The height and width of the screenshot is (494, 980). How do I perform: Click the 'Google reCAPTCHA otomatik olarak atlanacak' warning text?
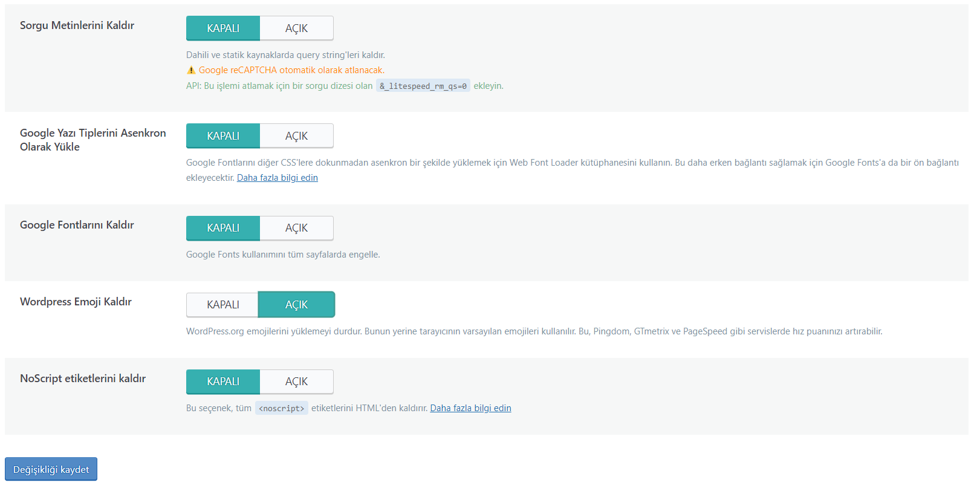click(x=291, y=70)
